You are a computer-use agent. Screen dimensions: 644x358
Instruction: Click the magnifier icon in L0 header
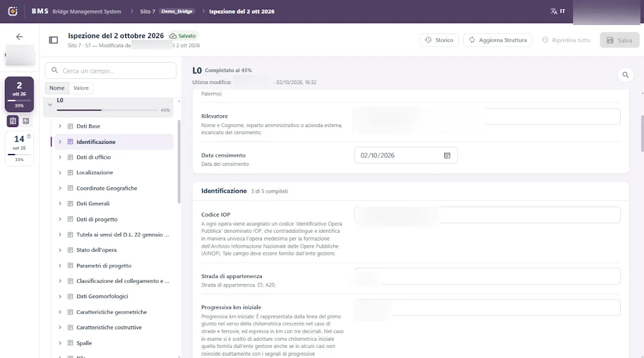pos(626,75)
